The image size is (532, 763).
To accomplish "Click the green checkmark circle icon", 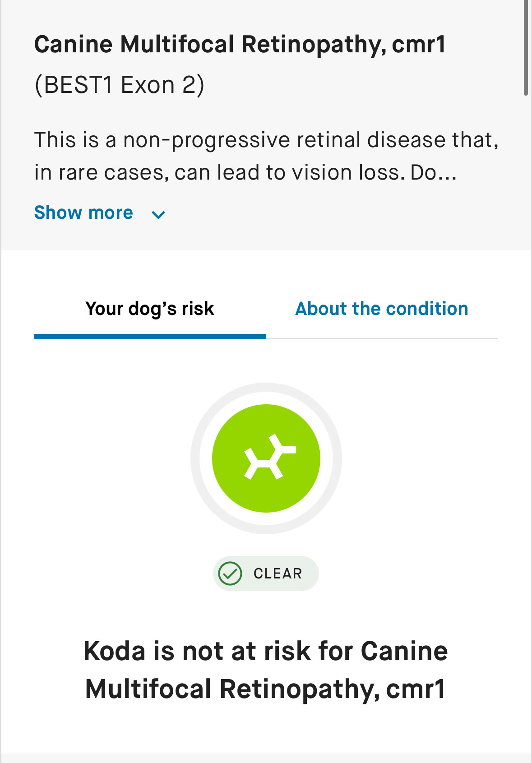I will pyautogui.click(x=230, y=573).
